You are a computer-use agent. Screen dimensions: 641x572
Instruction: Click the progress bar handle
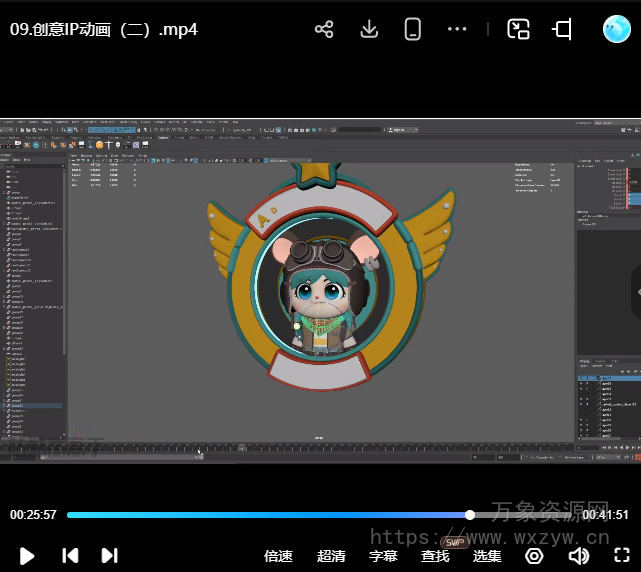(470, 515)
